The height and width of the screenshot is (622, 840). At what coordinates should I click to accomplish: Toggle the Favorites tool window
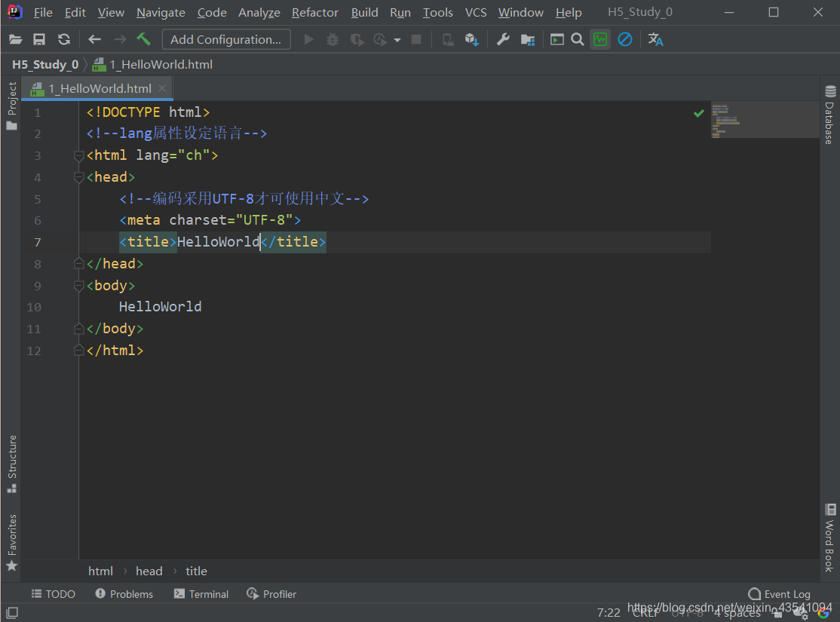12,542
